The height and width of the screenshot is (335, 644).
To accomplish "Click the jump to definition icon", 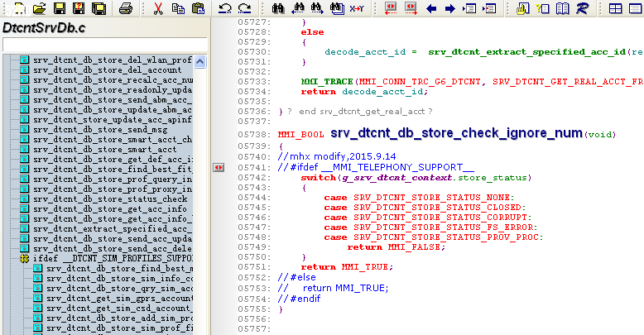I will 469,7.
